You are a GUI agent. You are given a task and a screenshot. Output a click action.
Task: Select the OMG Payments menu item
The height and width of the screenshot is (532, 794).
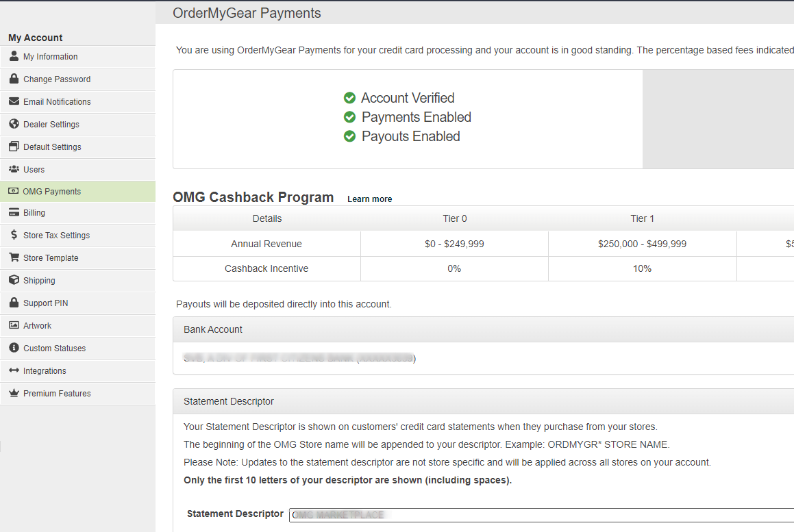[x=78, y=191]
